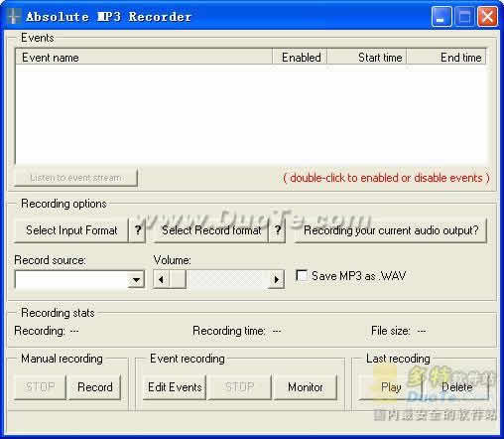Open help next to Select Record format
The image size is (504, 439).
click(x=278, y=230)
